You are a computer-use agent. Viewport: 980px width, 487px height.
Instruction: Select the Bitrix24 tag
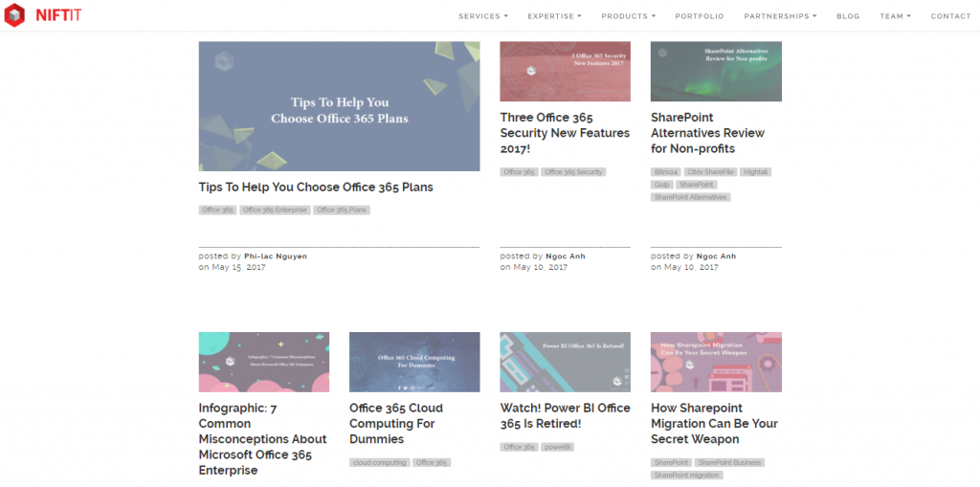pyautogui.click(x=666, y=172)
